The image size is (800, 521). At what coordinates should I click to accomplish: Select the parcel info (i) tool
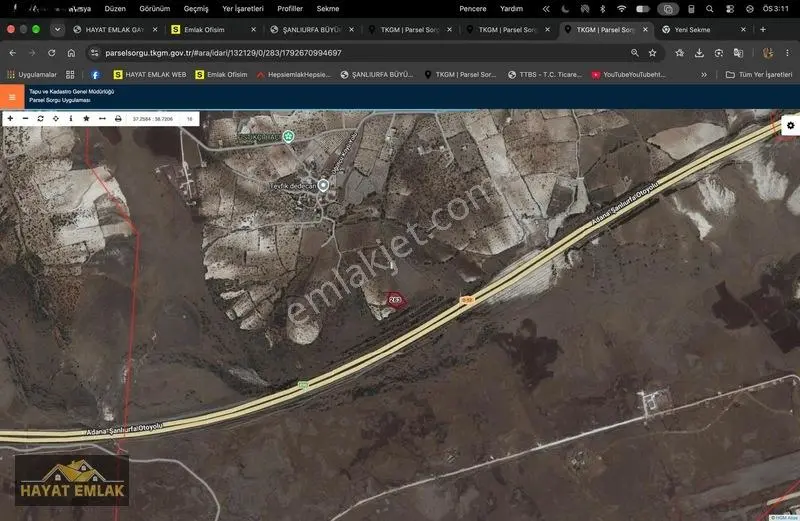tap(71, 118)
